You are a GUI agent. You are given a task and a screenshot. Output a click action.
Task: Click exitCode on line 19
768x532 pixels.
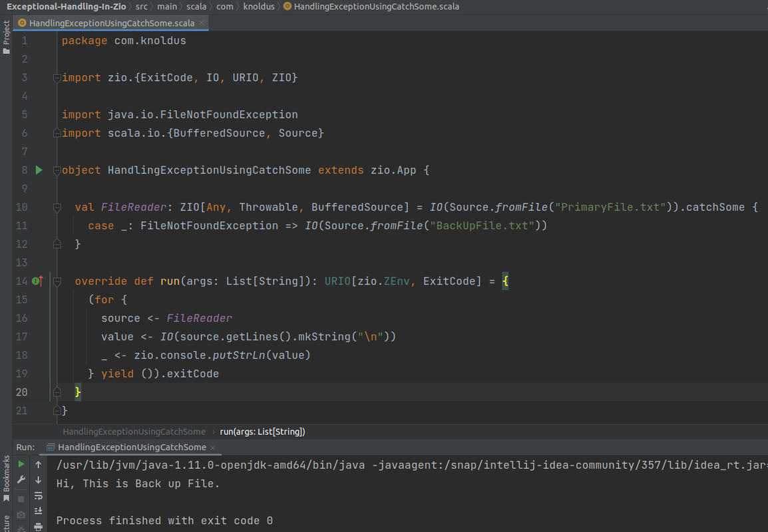pos(193,374)
